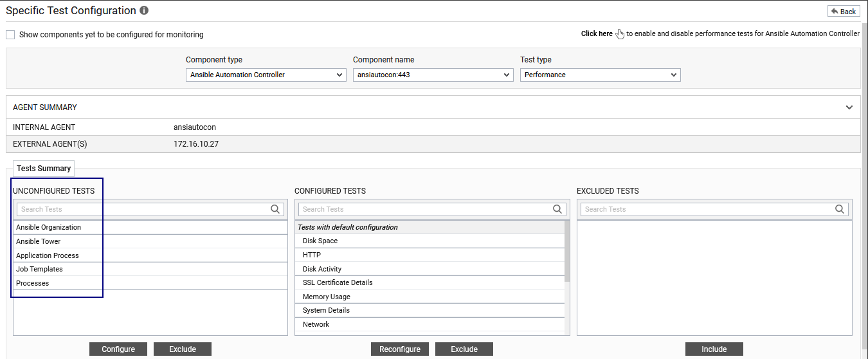868x359 pixels.
Task: Select Processes test in unconfigured list
Action: tap(150, 283)
